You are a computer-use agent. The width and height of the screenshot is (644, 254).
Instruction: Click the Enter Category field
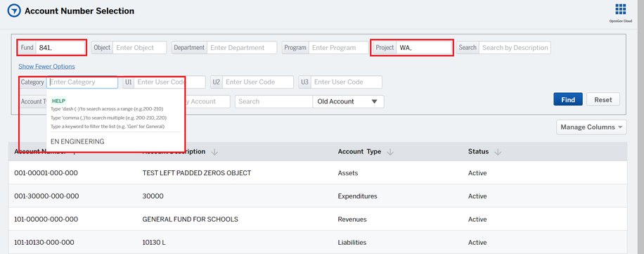(82, 82)
